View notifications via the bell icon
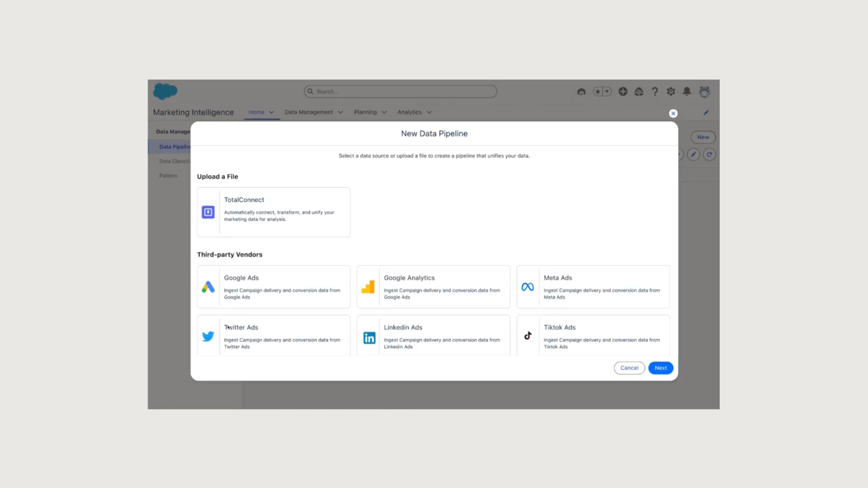Screen dimensions: 868x488 pyautogui.click(x=687, y=91)
